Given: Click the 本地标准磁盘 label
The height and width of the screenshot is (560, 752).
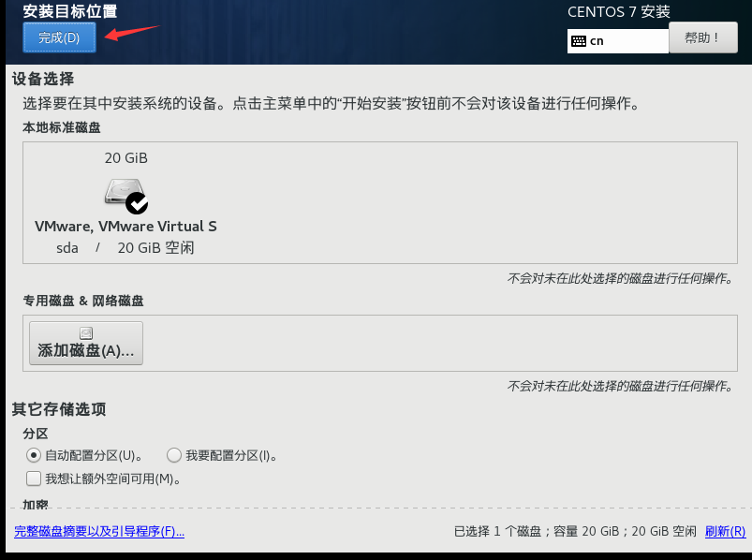Looking at the screenshot, I should 62,127.
